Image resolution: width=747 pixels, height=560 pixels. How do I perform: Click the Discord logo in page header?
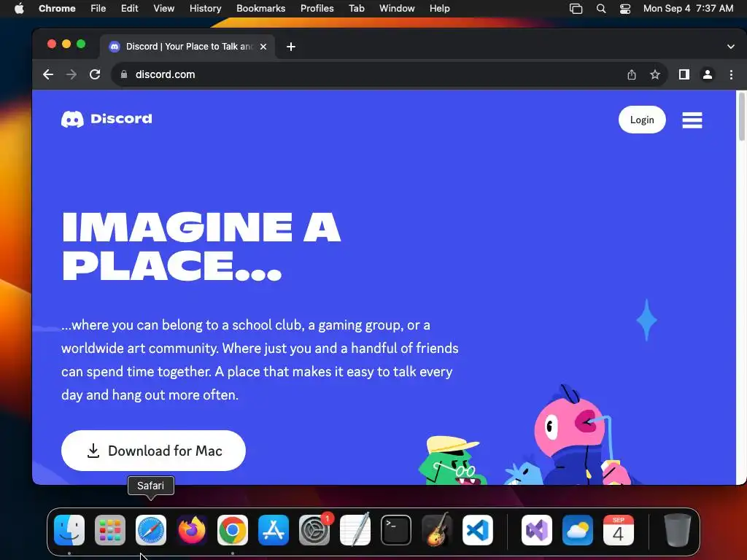(x=107, y=119)
